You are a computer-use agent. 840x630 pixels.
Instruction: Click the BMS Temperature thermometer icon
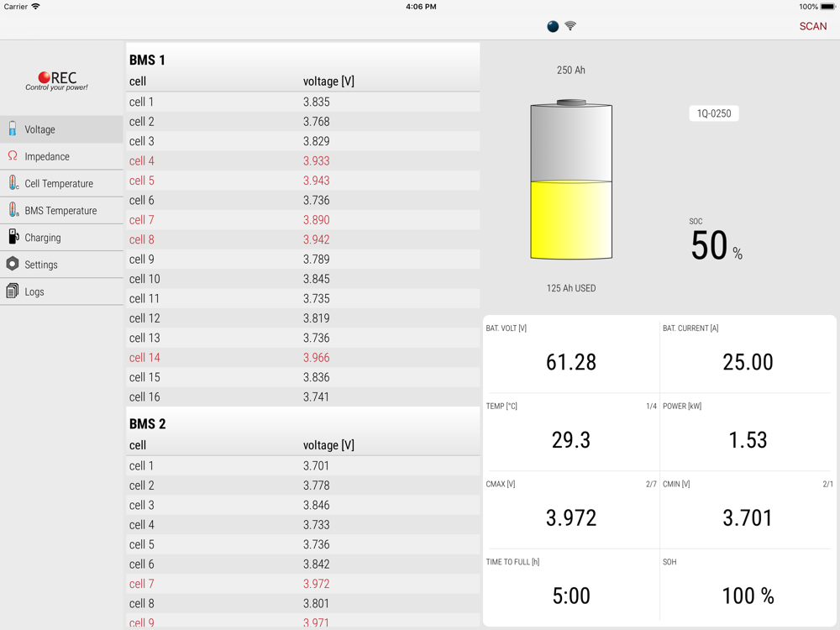pyautogui.click(x=13, y=209)
